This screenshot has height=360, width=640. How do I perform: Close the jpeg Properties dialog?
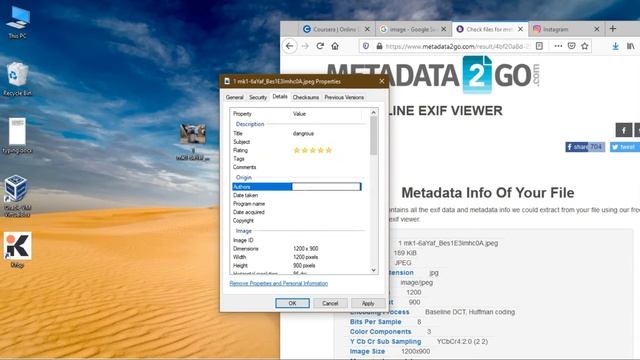(x=382, y=81)
